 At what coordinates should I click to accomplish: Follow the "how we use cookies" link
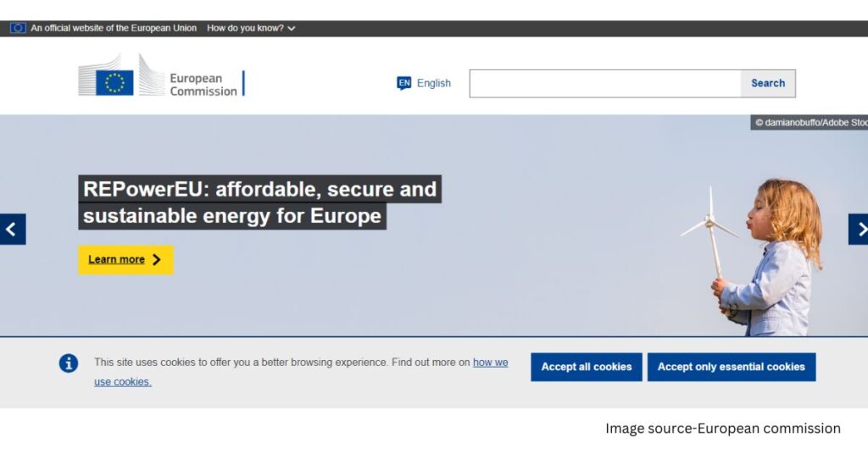click(490, 363)
